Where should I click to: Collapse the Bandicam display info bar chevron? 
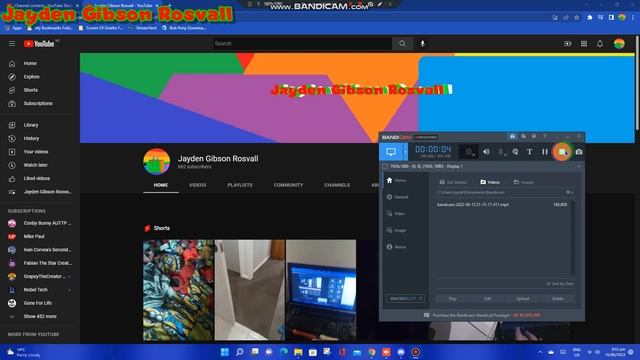(x=578, y=167)
